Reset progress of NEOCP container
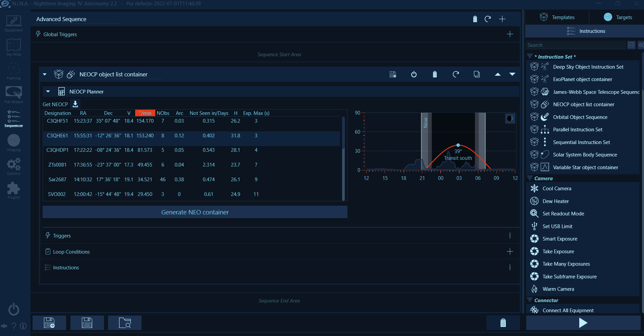The width and height of the screenshot is (644, 336). pos(455,74)
